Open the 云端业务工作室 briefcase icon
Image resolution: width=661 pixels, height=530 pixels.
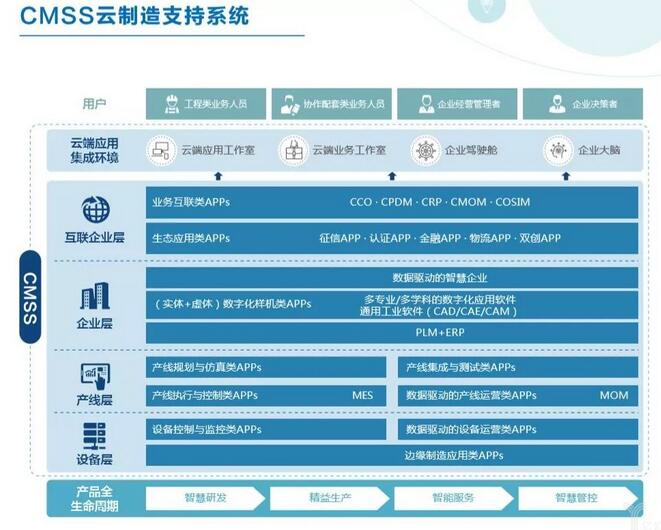click(x=293, y=150)
